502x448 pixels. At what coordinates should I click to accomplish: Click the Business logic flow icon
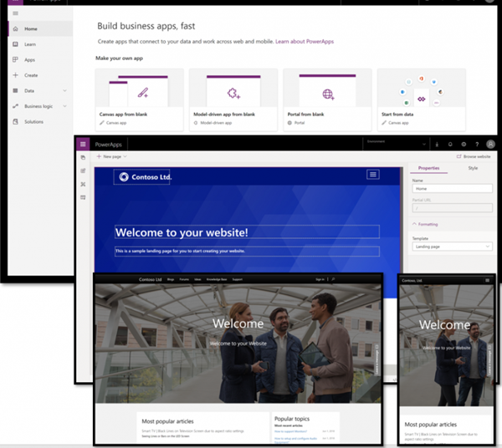coord(15,106)
